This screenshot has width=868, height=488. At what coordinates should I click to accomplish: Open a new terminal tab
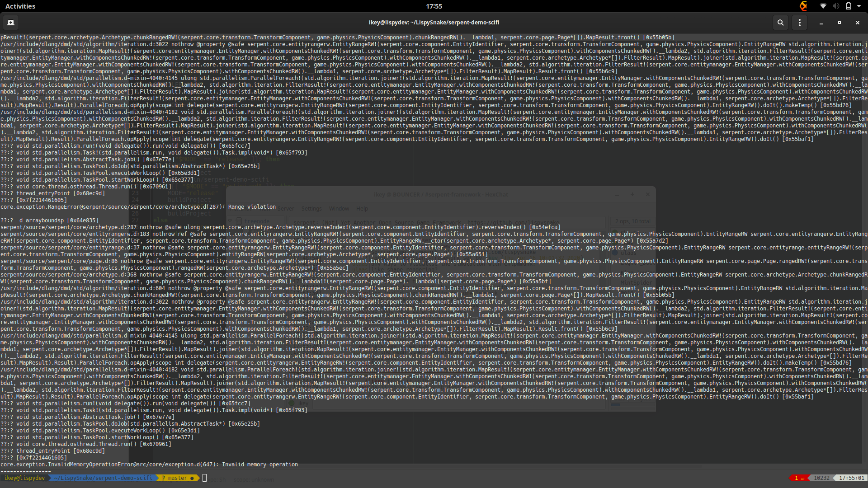tap(11, 23)
